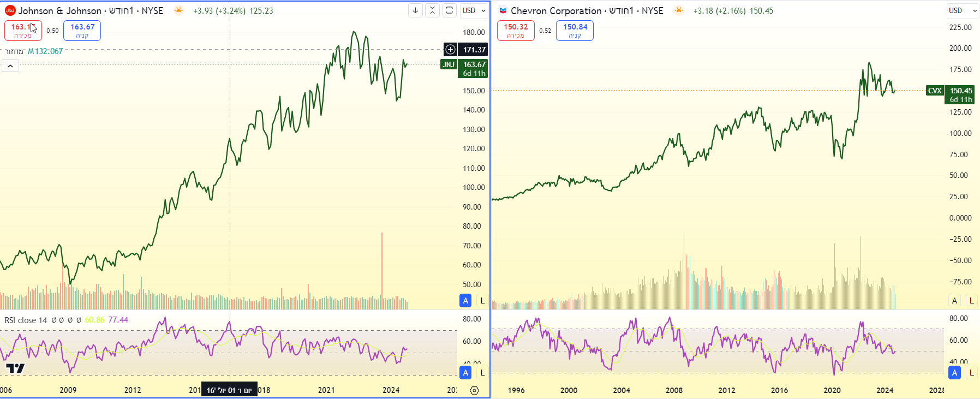
Task: Click the JNJ symbol tag on the price axis
Action: [x=449, y=64]
